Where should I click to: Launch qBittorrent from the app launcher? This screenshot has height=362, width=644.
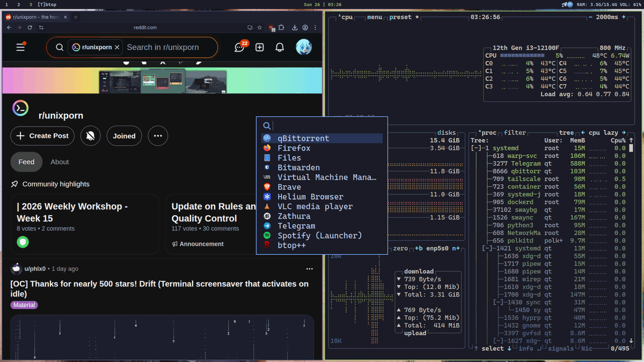coord(322,138)
